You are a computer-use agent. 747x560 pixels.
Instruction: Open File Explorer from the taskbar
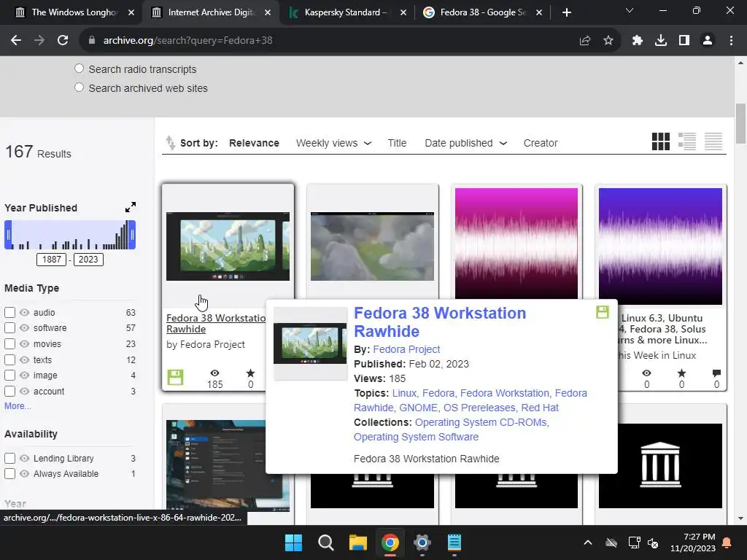pos(357,542)
